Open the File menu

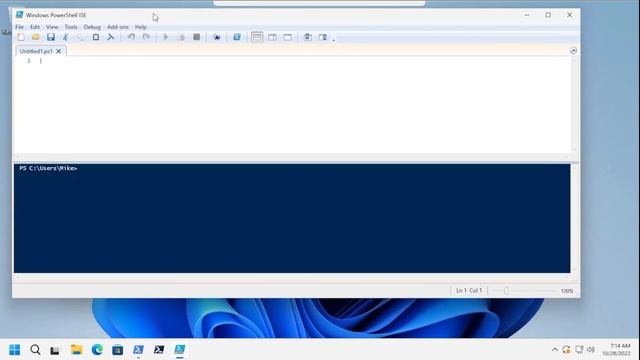(x=19, y=27)
